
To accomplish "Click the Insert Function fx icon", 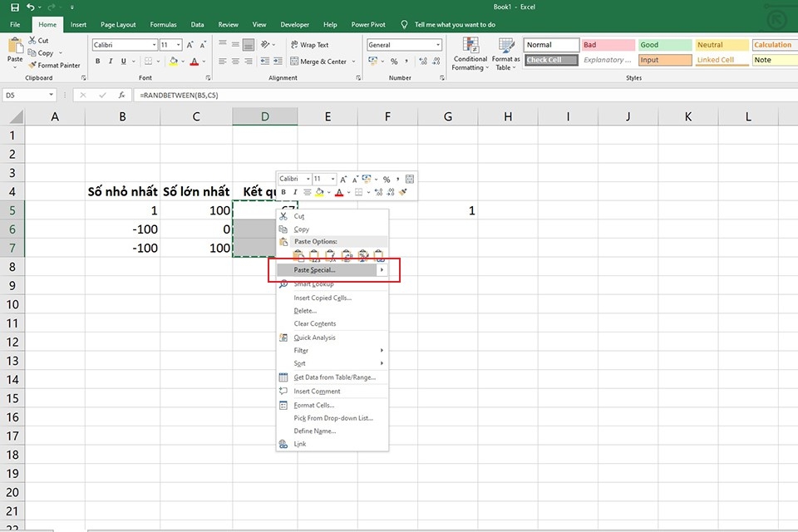I will point(121,96).
